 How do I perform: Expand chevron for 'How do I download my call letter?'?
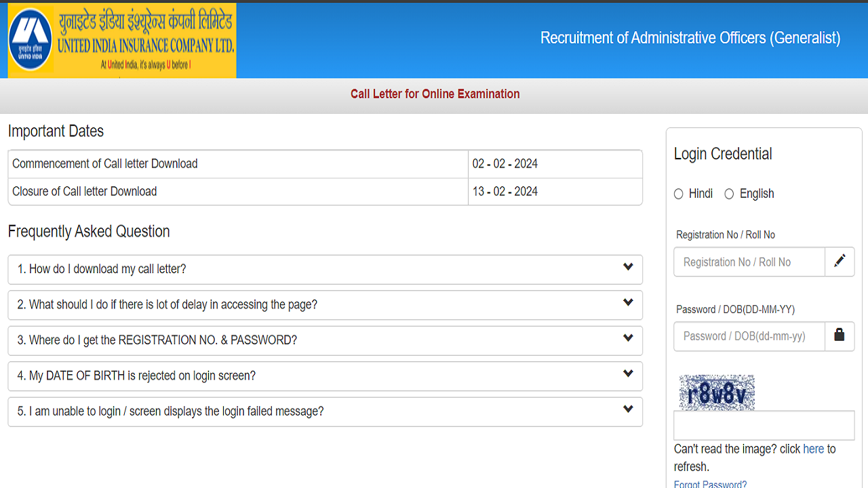pyautogui.click(x=628, y=267)
